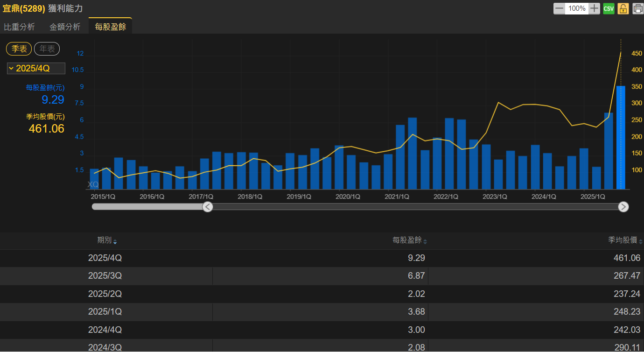Click the left arrow handle on chart range bar
The height and width of the screenshot is (352, 644).
pyautogui.click(x=208, y=207)
